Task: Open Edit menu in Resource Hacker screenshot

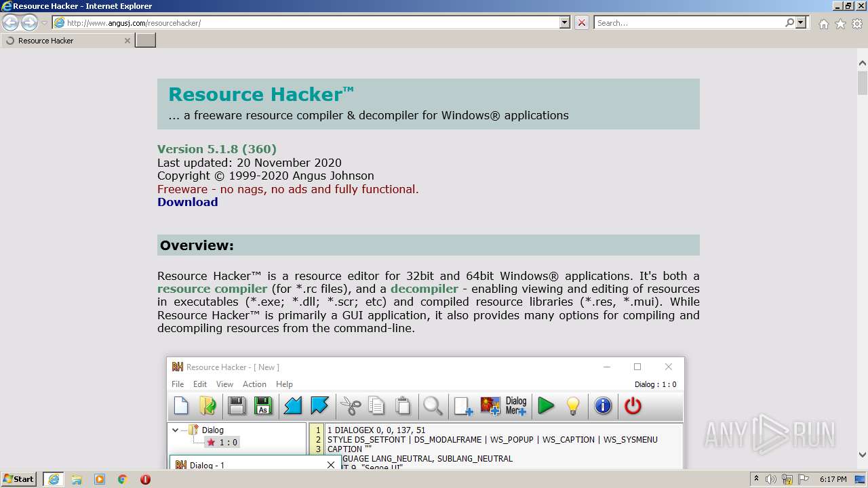Action: (200, 384)
